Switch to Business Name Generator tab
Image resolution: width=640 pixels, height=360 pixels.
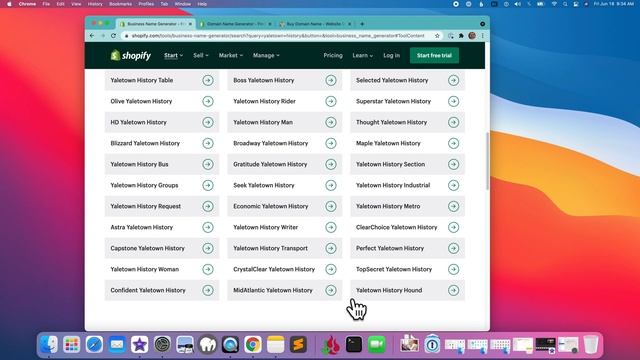point(155,24)
